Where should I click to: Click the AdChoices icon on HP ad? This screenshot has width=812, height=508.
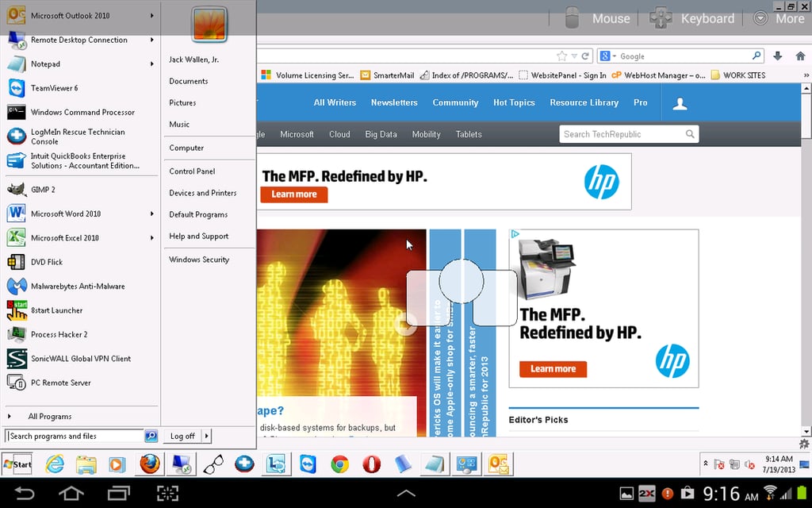(x=515, y=234)
